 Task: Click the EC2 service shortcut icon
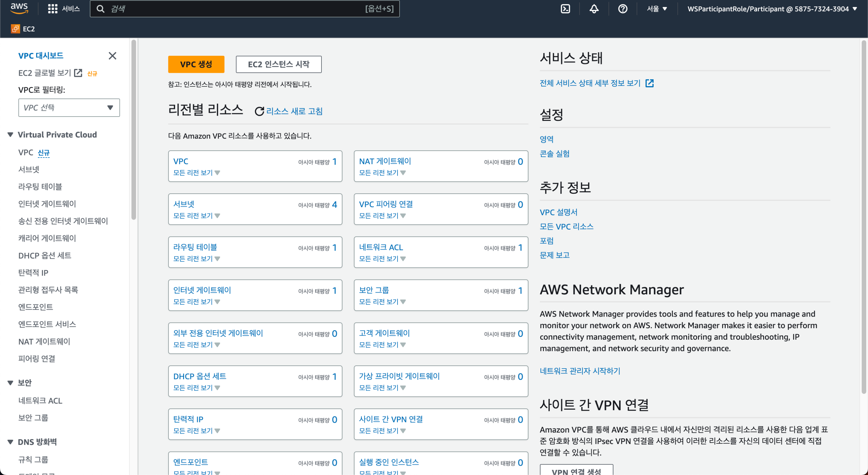(x=15, y=29)
